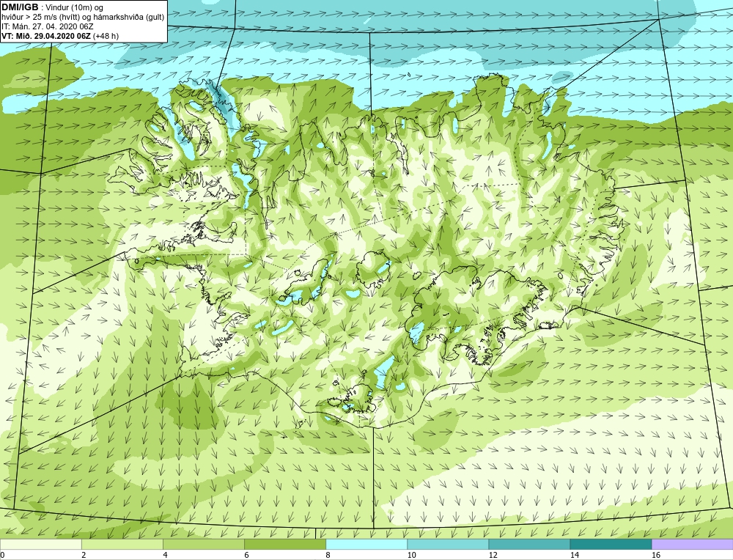Click the 4–6 m/s green legend swatch

pos(203,544)
